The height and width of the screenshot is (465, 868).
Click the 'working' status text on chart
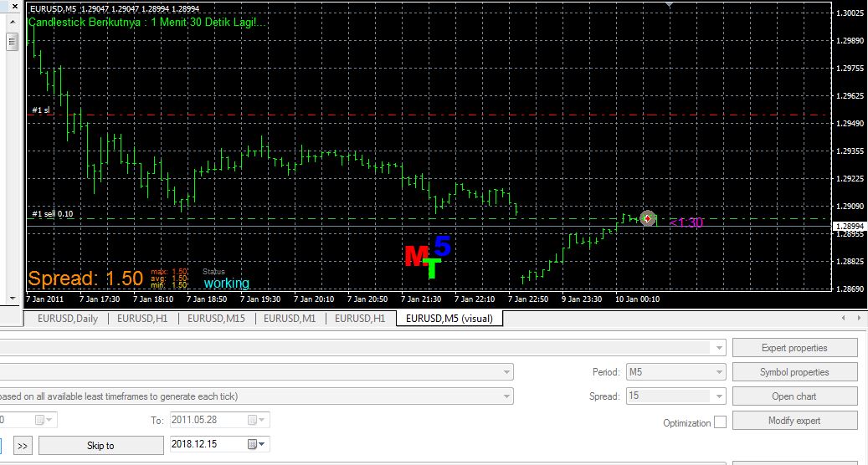(226, 283)
